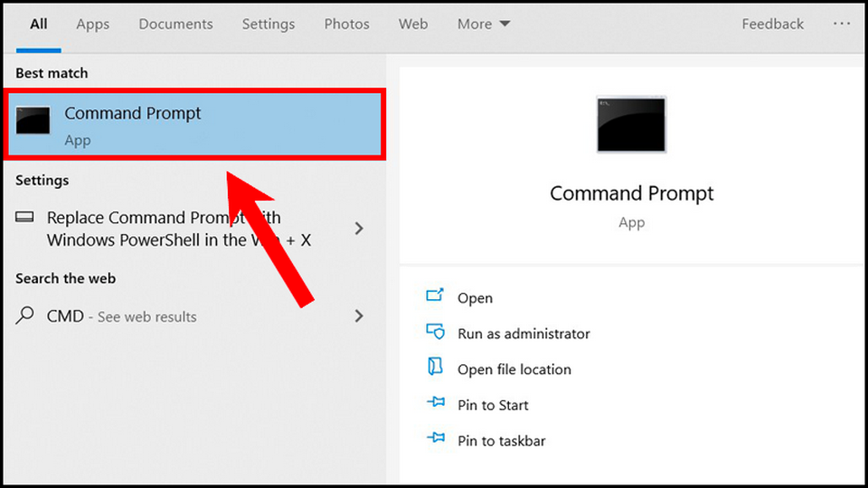This screenshot has width=868, height=488.
Task: Open the three-dots options menu
Action: click(x=841, y=24)
